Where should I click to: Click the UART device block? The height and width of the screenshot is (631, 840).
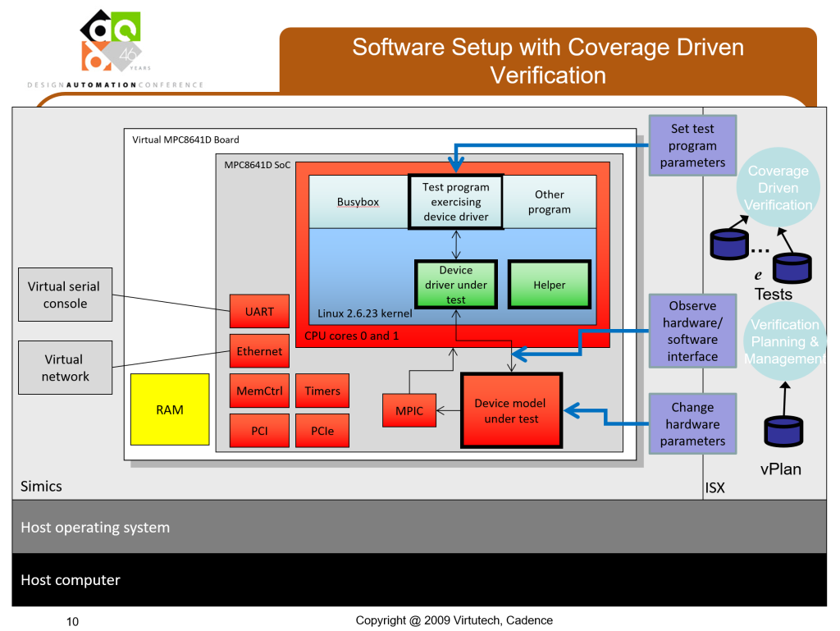point(259,312)
